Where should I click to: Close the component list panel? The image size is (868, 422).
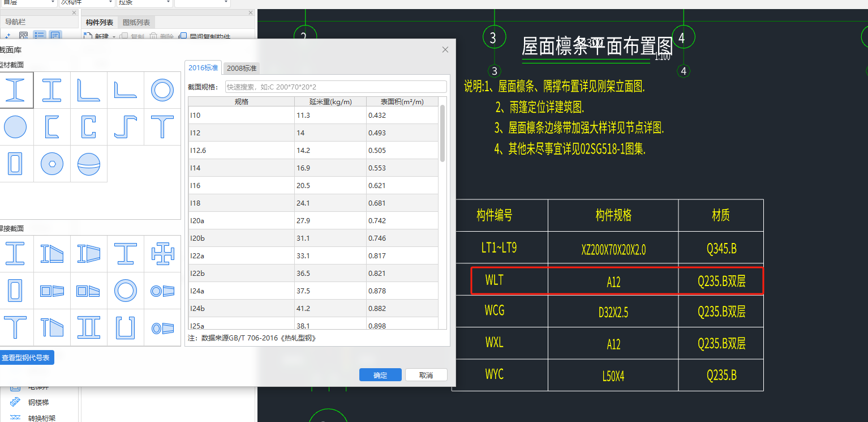[x=250, y=12]
